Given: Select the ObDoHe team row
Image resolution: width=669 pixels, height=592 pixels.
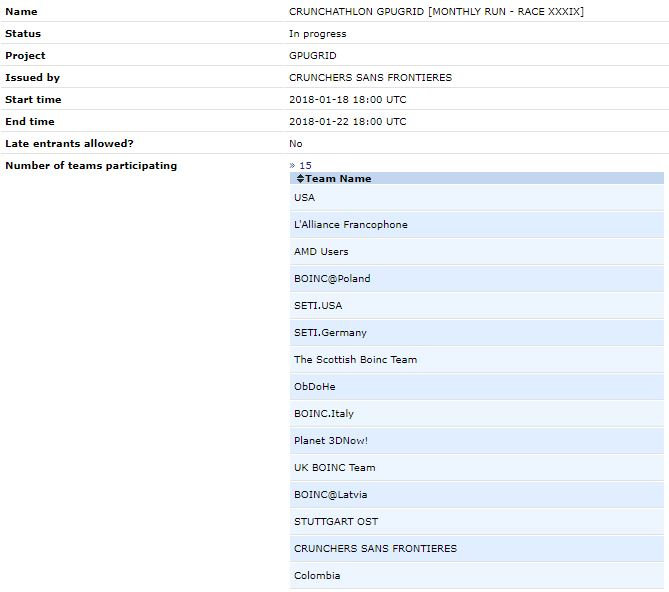Looking at the screenshot, I should 477,387.
